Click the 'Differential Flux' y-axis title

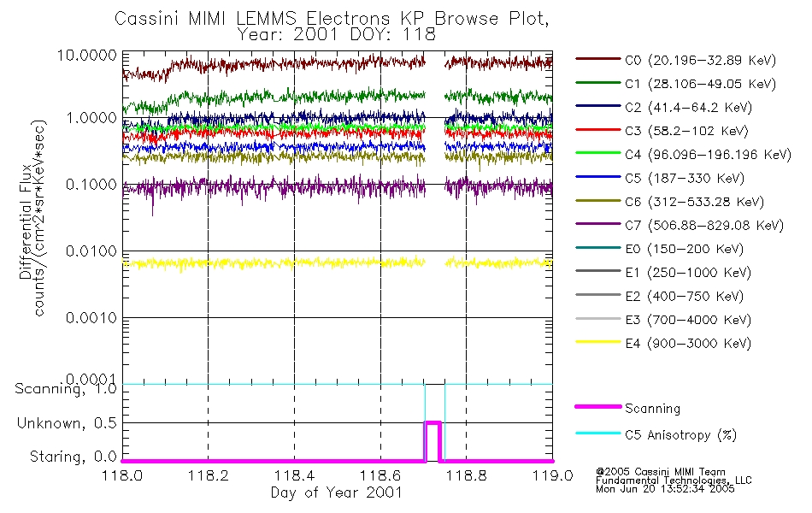pyautogui.click(x=25, y=221)
